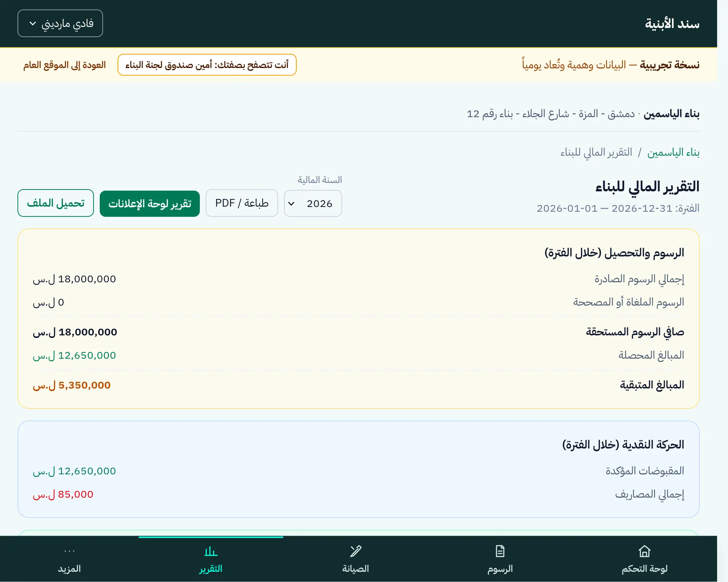
Task: Click المقبوضات المؤكدة label
Action: 645,471
